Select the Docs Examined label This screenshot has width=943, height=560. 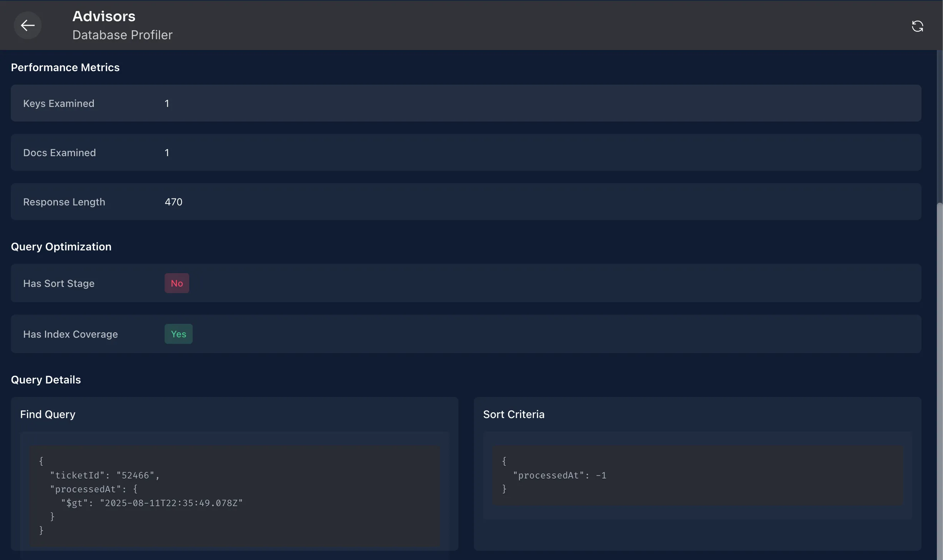[x=60, y=153]
